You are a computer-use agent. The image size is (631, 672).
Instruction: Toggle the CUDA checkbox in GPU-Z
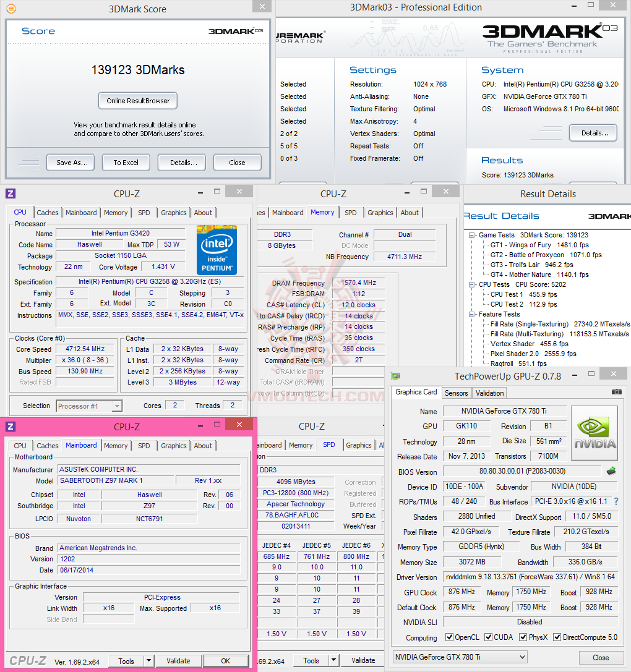coord(488,637)
